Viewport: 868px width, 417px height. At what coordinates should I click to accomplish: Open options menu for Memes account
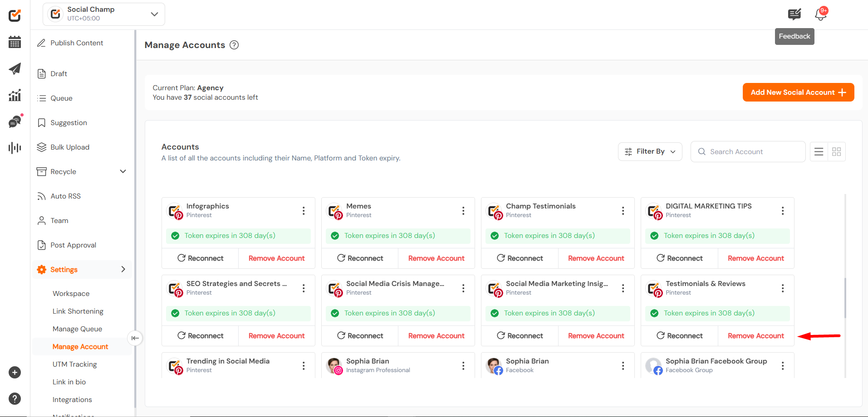[x=463, y=211]
